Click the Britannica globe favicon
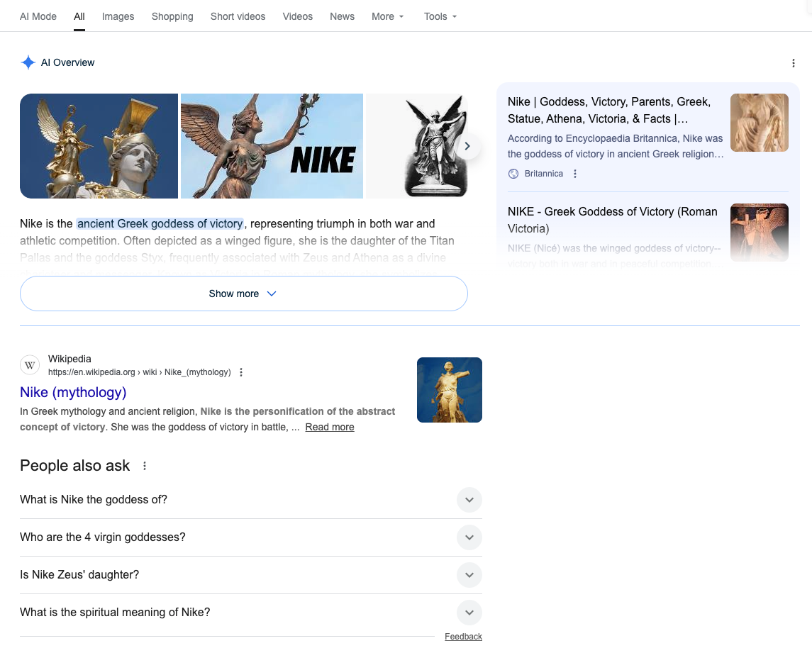Screen dimensions: 812x653 513,174
